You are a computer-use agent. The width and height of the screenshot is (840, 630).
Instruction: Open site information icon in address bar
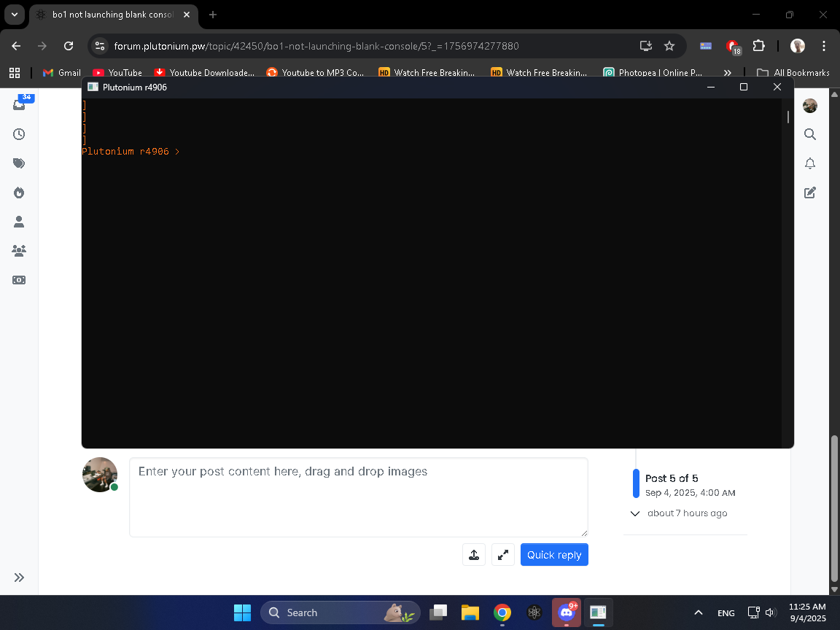[100, 46]
